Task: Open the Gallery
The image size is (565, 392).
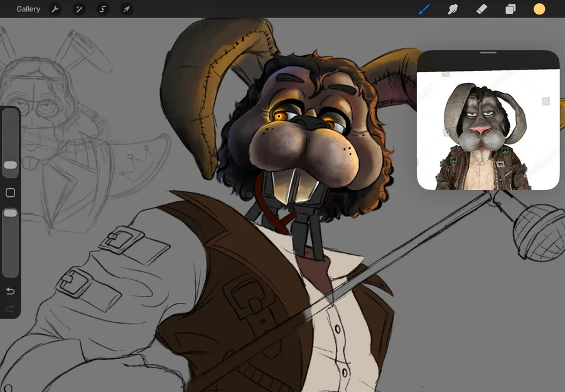Action: pyautogui.click(x=28, y=9)
